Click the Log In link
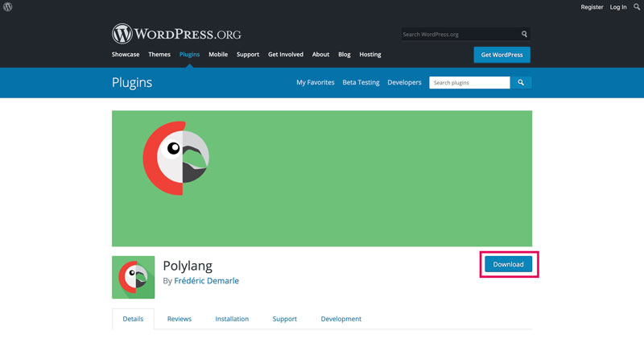Screen dimensions: 644x343 coord(617,7)
